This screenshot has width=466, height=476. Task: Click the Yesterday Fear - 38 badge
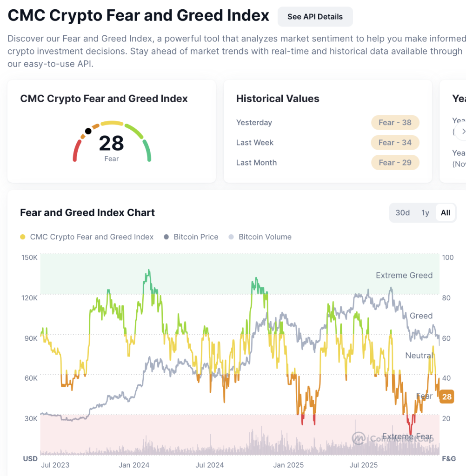click(395, 122)
